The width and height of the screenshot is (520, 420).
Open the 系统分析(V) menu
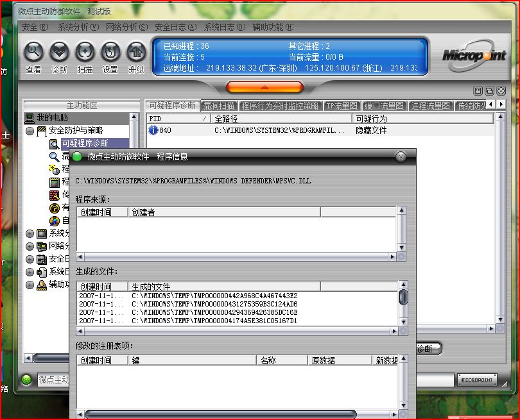tap(78, 27)
